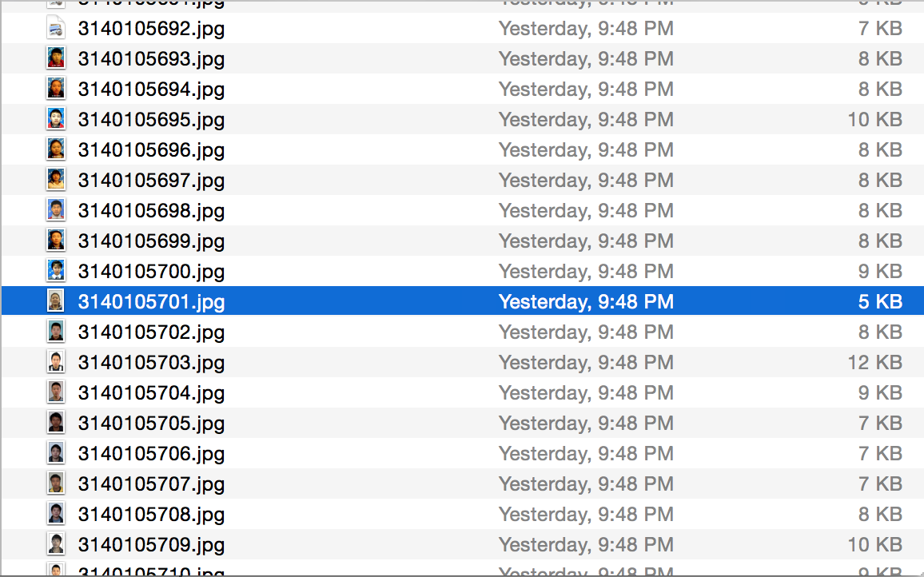The height and width of the screenshot is (577, 924).
Task: Click the thumbnail icon of 3140105702.jpg
Action: pyautogui.click(x=56, y=332)
